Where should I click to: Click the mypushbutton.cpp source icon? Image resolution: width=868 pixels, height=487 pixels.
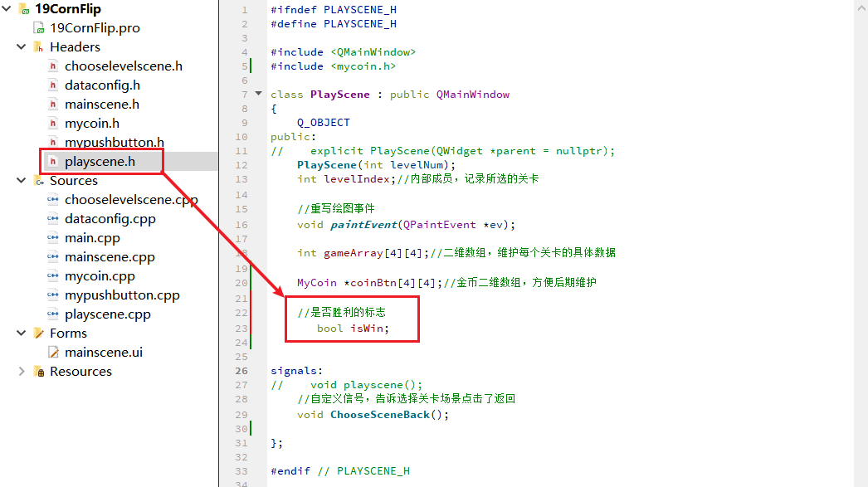coord(53,295)
